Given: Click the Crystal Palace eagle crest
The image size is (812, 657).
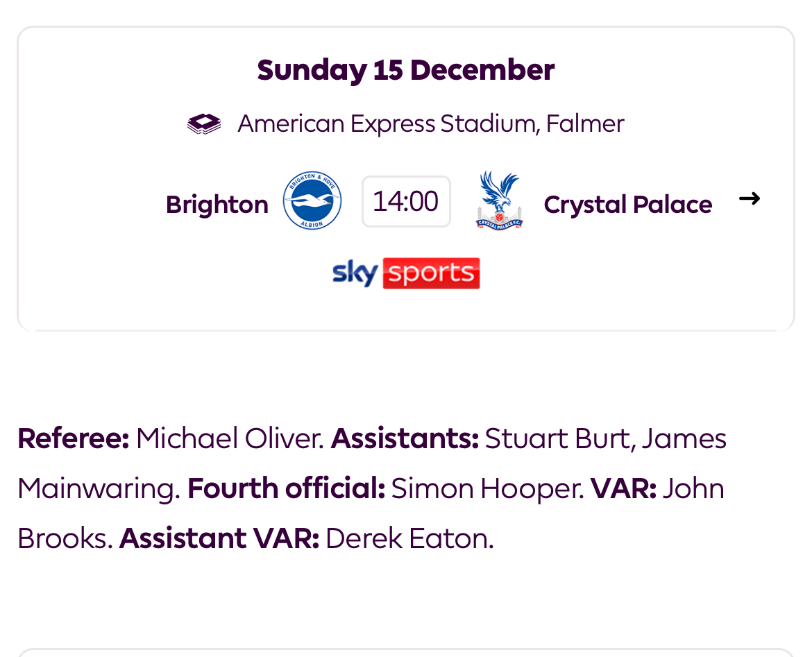Looking at the screenshot, I should pyautogui.click(x=499, y=200).
